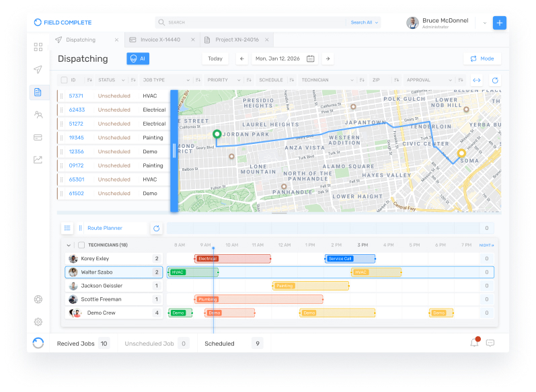The height and width of the screenshot is (392, 536).
Task: Open job ID 62433 link
Action: point(77,110)
